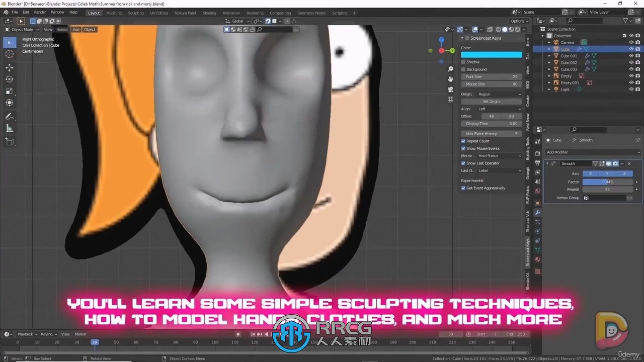644x362 pixels.
Task: Click the Smooth modifier Factor slider
Action: click(x=607, y=182)
